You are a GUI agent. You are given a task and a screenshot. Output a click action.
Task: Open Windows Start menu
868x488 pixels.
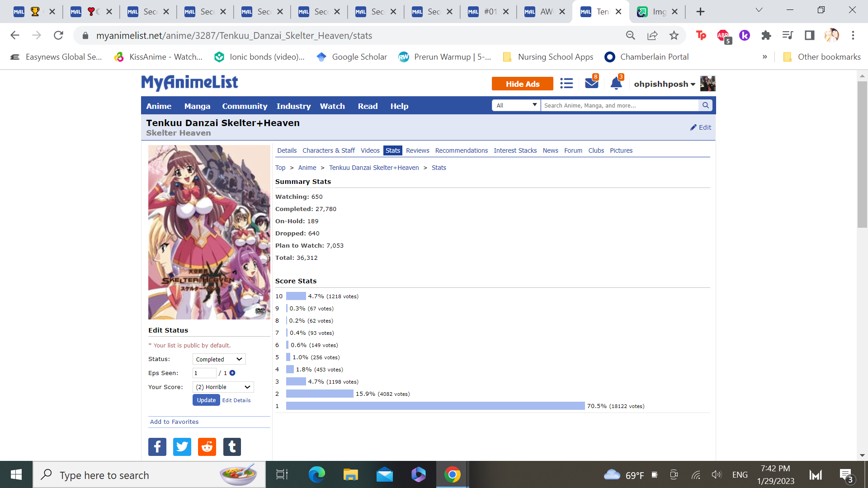pyautogui.click(x=16, y=474)
